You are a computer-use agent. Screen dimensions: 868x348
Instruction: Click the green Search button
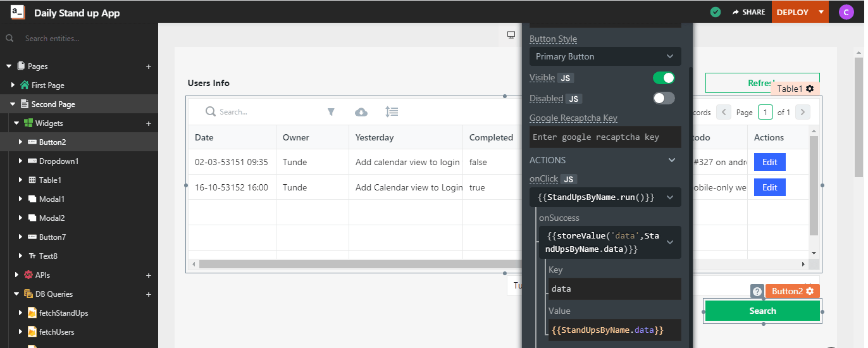coord(762,311)
